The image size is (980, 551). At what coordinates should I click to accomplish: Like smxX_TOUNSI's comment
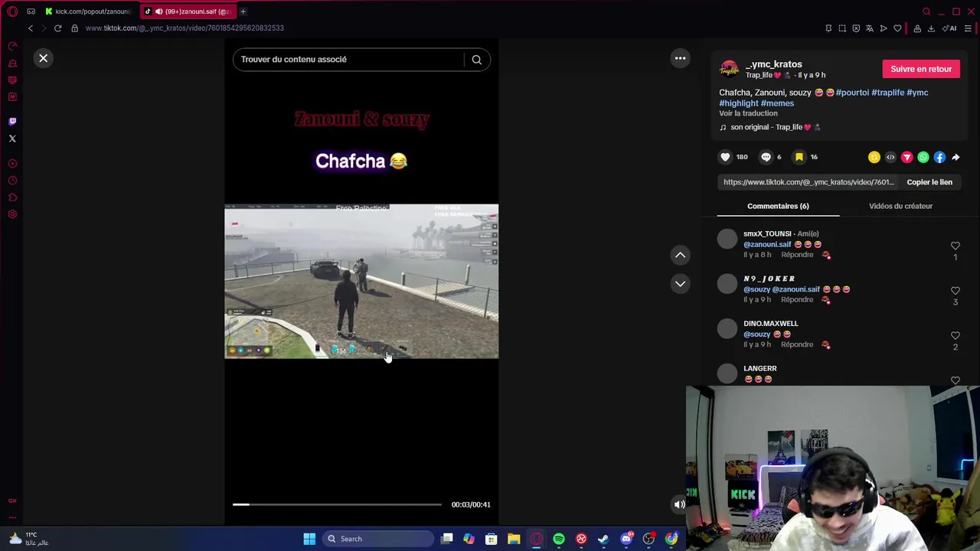[955, 246]
